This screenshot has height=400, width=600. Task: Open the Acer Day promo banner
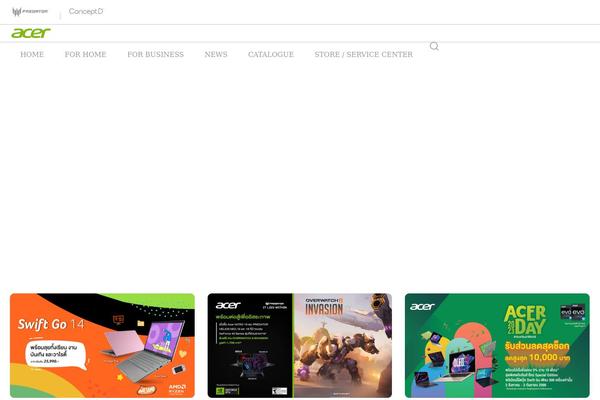[497, 346]
